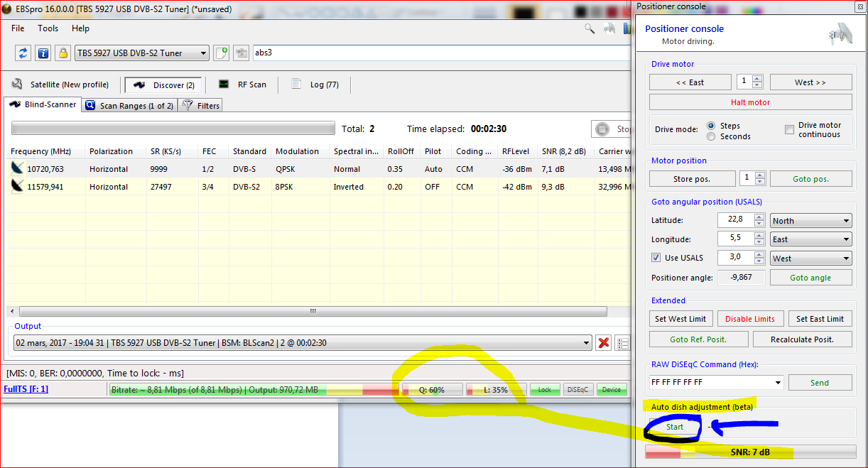Click the blue refresh arrows icon
This screenshot has height=468, width=868.
tap(23, 53)
